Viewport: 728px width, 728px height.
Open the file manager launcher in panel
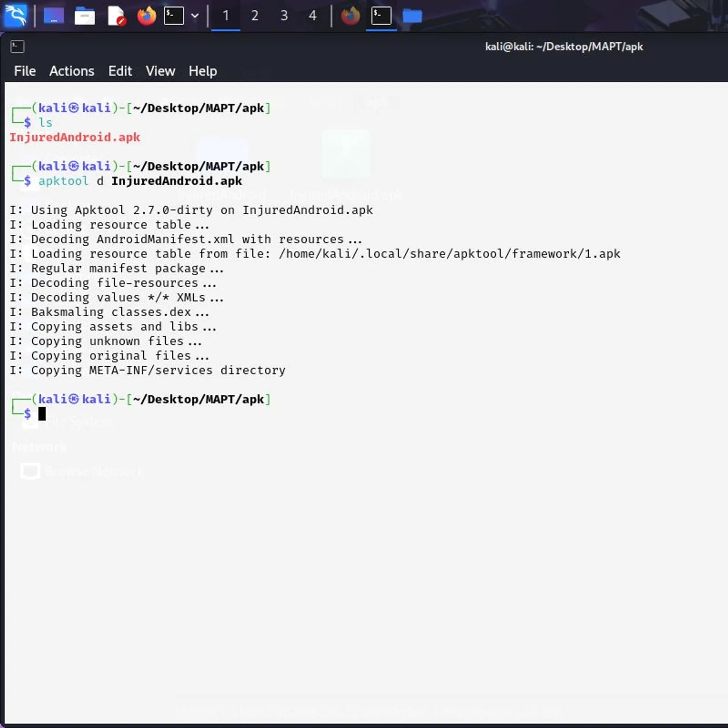[x=85, y=16]
